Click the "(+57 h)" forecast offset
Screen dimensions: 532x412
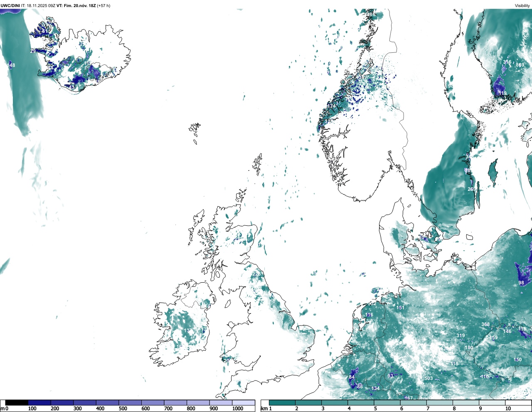pyautogui.click(x=103, y=6)
